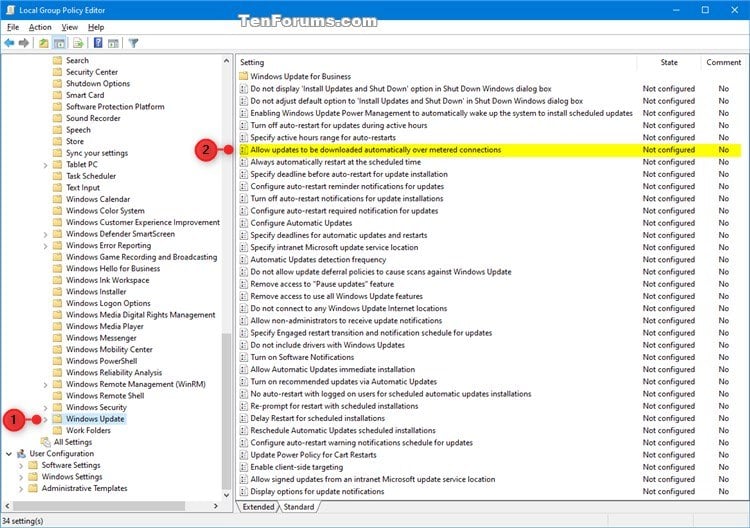The image size is (750, 528).
Task: Switch to the Standard tab
Action: pyautogui.click(x=299, y=506)
